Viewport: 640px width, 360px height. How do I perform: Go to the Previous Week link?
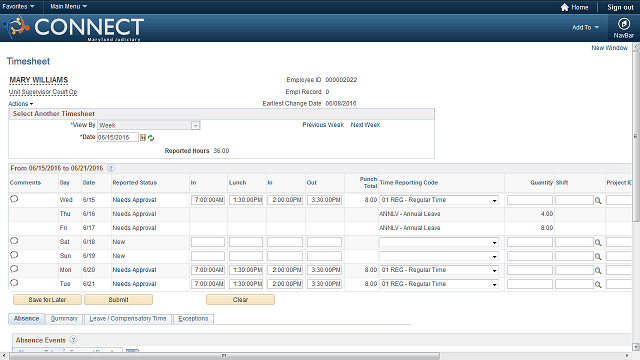[323, 125]
